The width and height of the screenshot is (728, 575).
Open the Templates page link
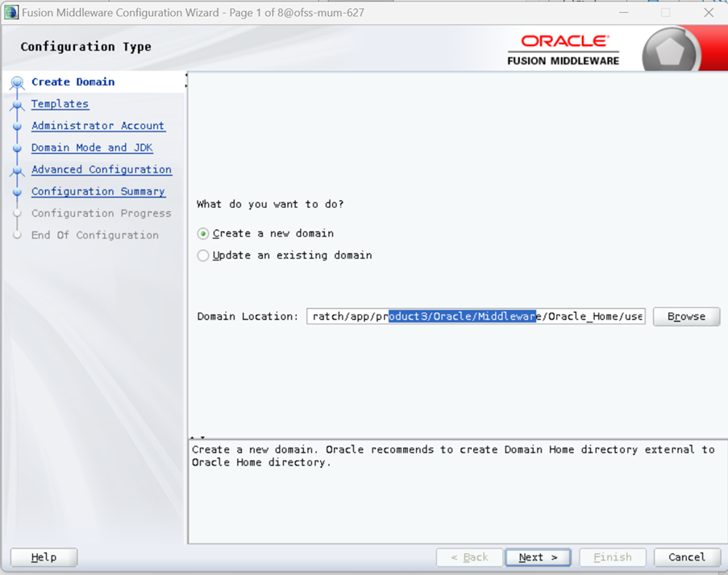60,104
